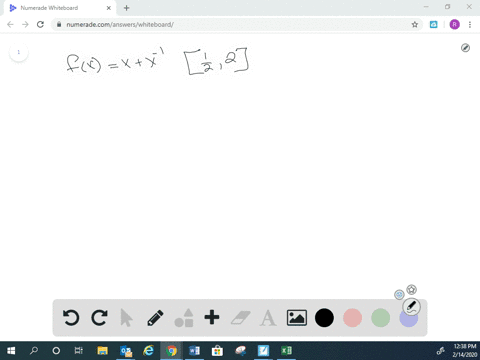Pick the text tool
480x360 pixels.
click(268, 318)
